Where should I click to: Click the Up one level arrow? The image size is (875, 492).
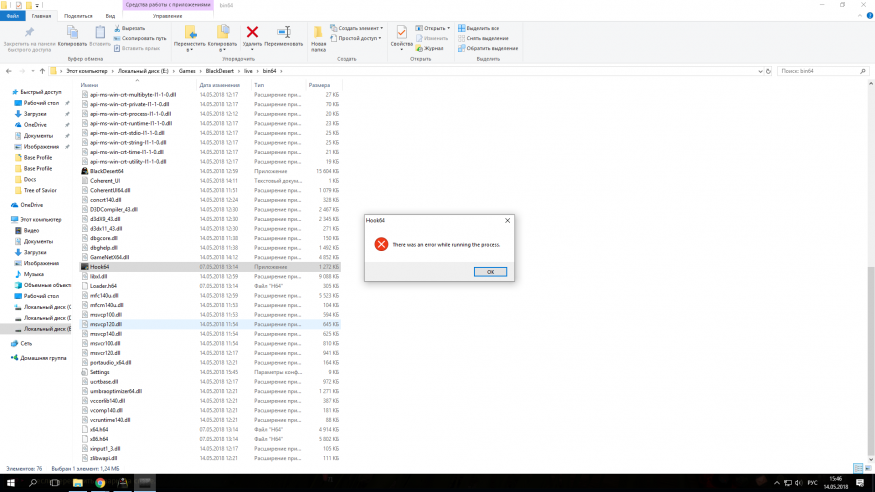[42, 71]
